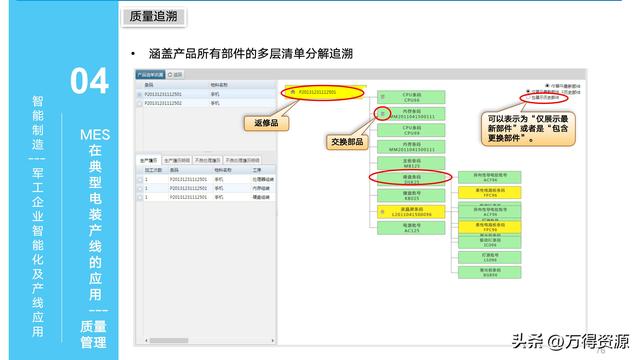Select the 背光板条码 BSB96 node

click(x=489, y=272)
